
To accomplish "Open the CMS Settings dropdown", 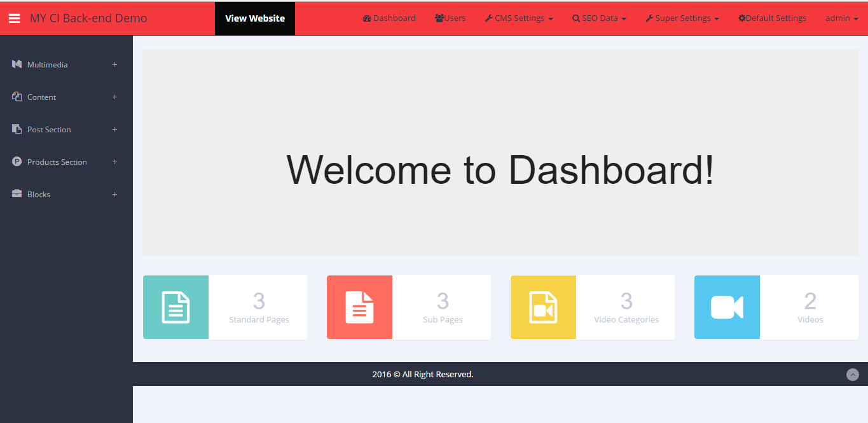I will [519, 18].
